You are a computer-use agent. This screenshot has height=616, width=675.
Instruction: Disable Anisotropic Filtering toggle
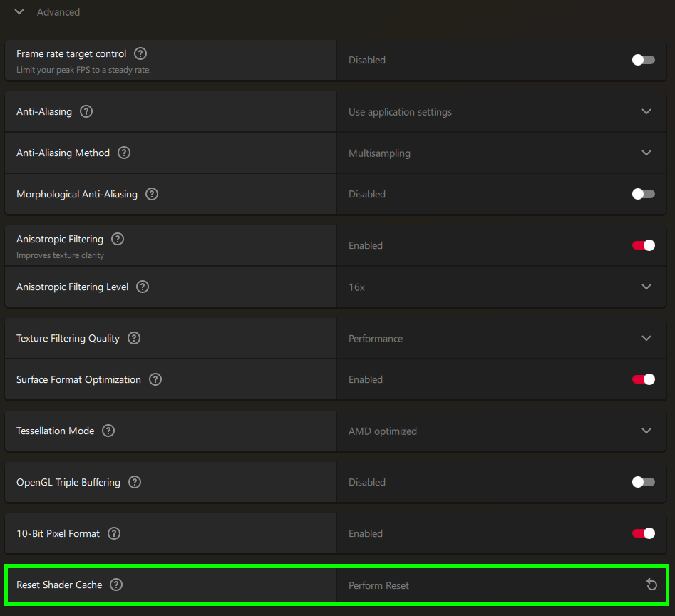click(x=643, y=245)
